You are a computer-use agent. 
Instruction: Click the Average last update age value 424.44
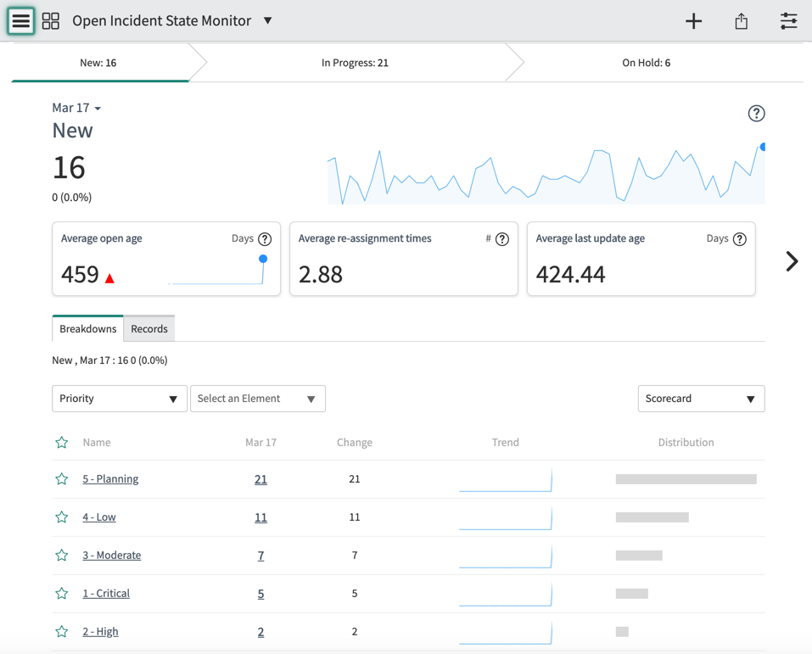pyautogui.click(x=570, y=275)
